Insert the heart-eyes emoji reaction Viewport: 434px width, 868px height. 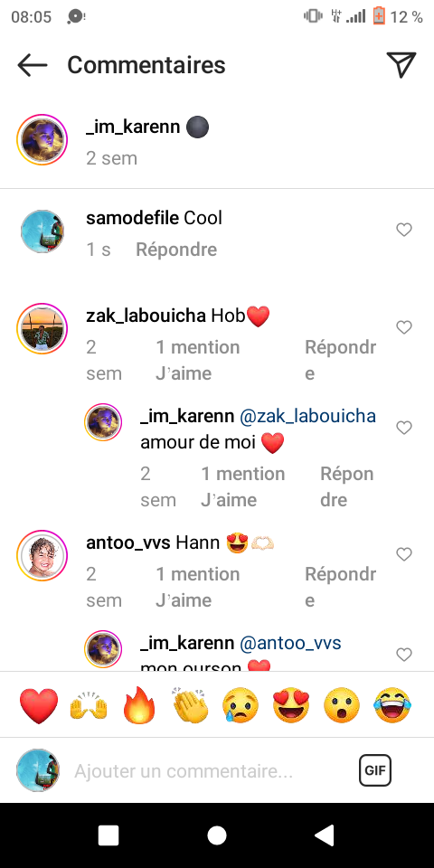(x=291, y=705)
